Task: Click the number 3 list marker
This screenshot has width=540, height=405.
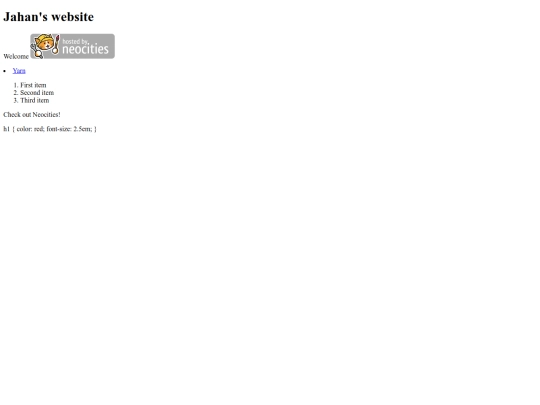Action: coord(15,100)
